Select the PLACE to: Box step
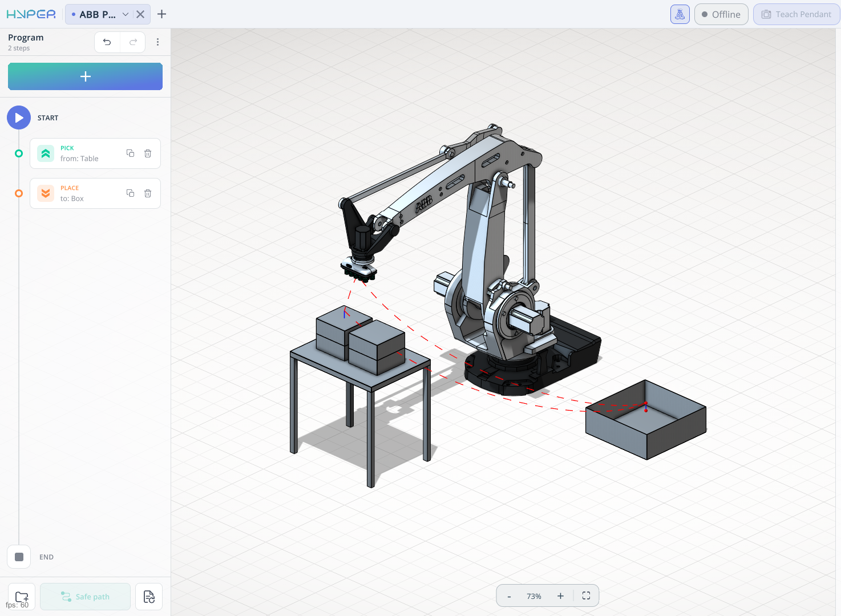Screen dimensions: 841x616 95,193
